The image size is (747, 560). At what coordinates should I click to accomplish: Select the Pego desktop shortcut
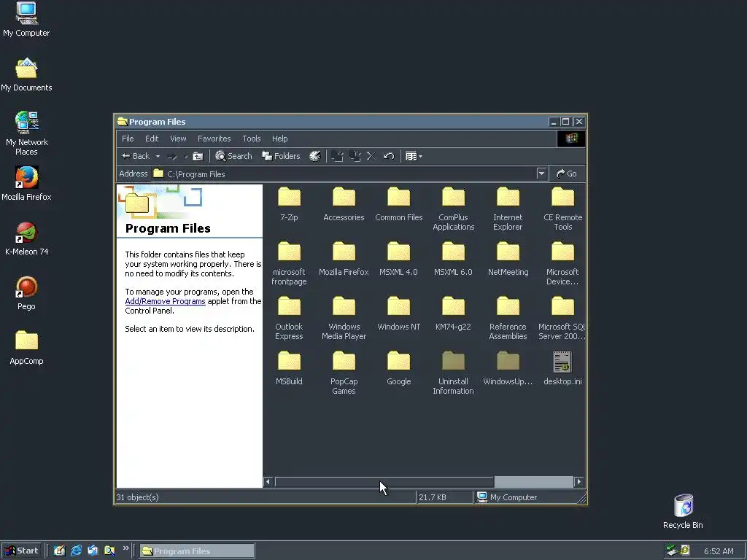point(26,293)
